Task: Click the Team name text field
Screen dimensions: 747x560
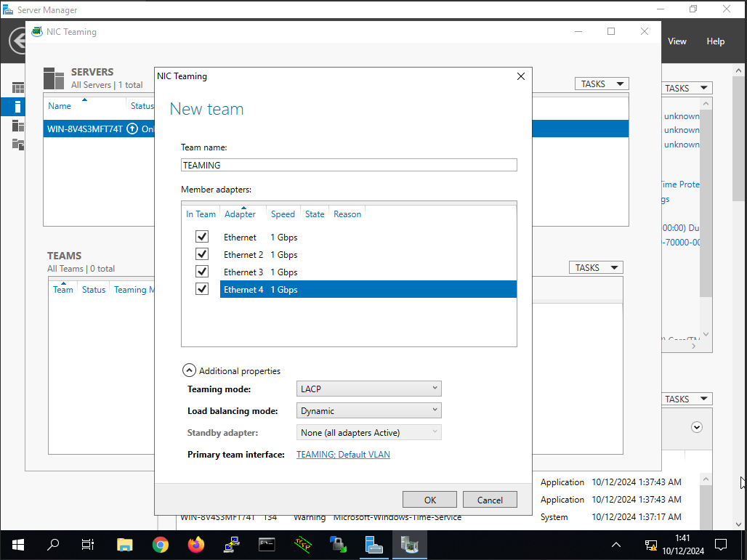Action: point(349,165)
